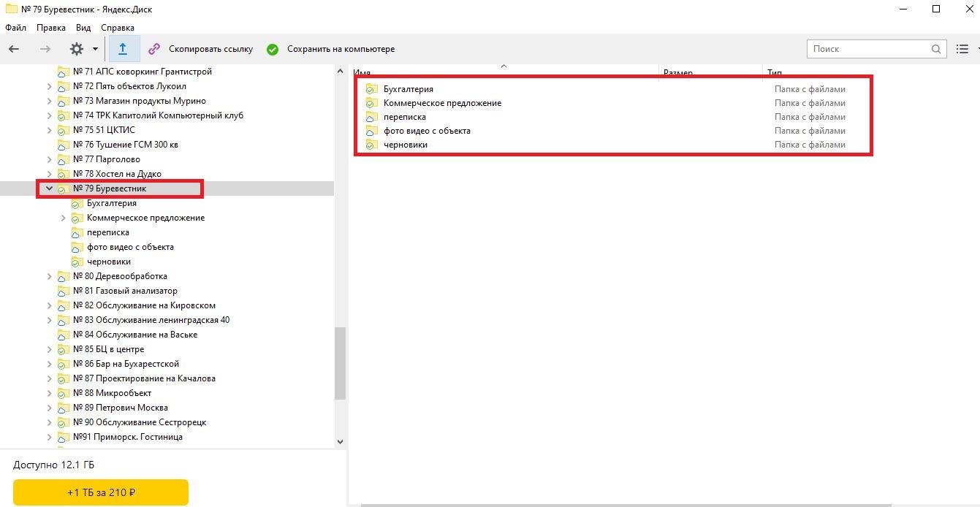Click the blue upload arrow icon
This screenshot has height=507, width=980.
pyautogui.click(x=123, y=49)
